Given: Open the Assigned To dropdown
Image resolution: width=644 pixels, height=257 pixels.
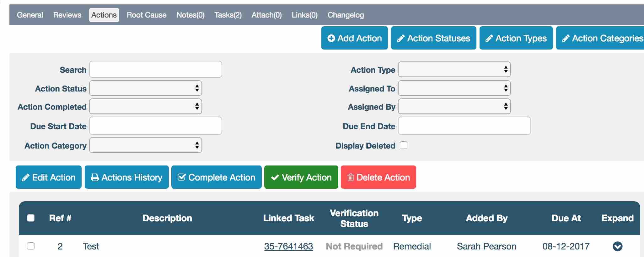Looking at the screenshot, I should tap(454, 88).
